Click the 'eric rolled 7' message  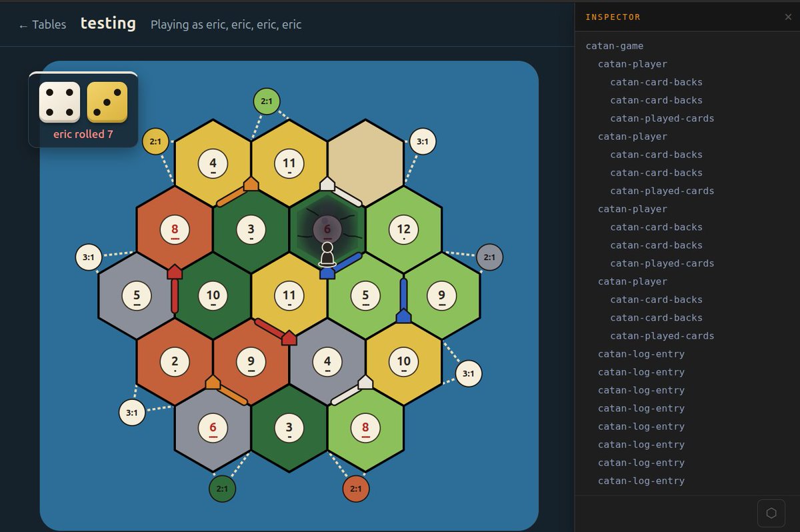point(83,134)
